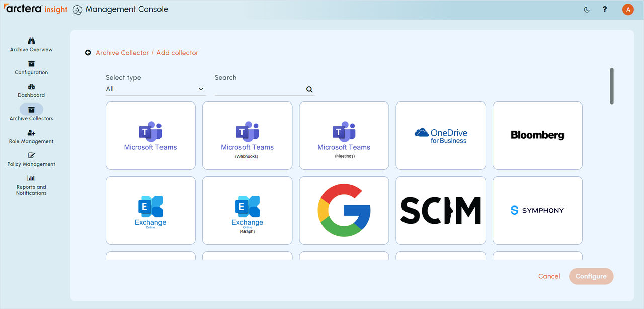The height and width of the screenshot is (309, 644).
Task: Select the Symphony collector card
Action: point(537,211)
